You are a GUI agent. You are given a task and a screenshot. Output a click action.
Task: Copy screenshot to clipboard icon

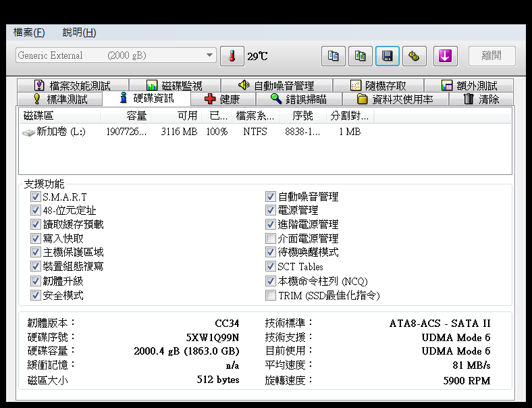click(361, 56)
